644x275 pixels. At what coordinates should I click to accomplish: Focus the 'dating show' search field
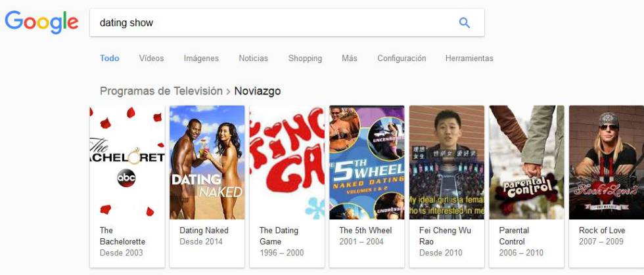(287, 22)
